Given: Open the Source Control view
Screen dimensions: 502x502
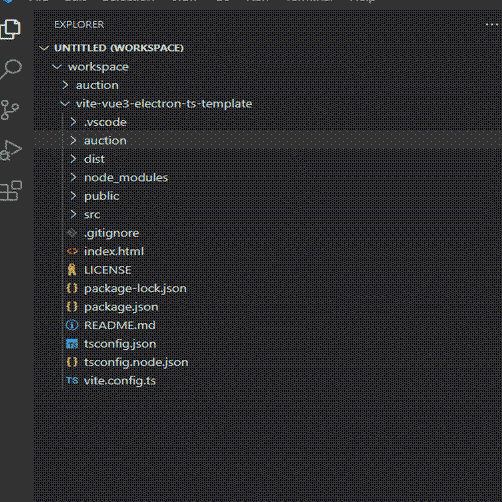Looking at the screenshot, I should point(10,110).
